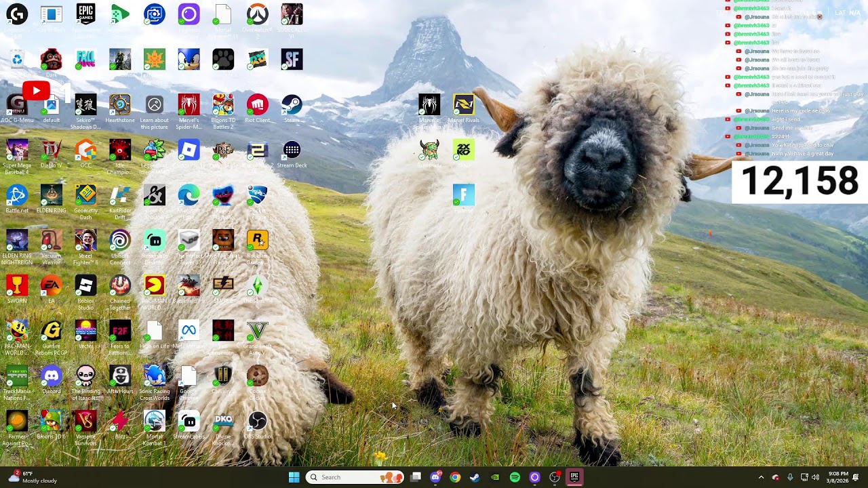
Task: Open the Steam shortcut on the desktop
Action: pyautogui.click(x=292, y=109)
